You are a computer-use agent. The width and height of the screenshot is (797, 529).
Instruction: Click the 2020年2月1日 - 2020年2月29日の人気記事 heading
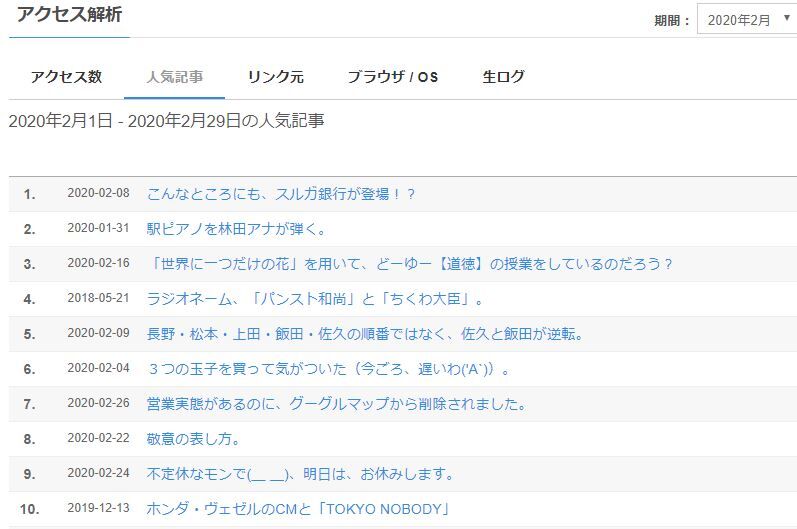coord(167,121)
